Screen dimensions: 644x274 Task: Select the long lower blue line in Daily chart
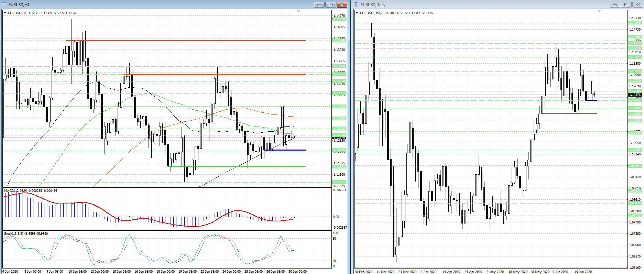[569, 114]
